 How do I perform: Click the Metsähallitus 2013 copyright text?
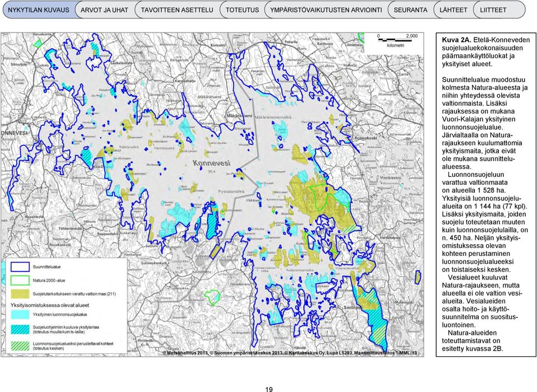(185, 353)
